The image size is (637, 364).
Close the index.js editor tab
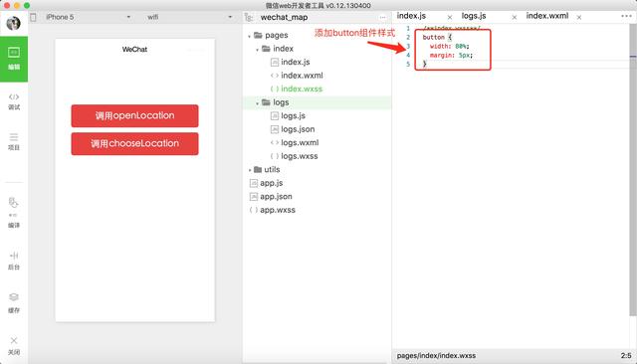pyautogui.click(x=450, y=17)
